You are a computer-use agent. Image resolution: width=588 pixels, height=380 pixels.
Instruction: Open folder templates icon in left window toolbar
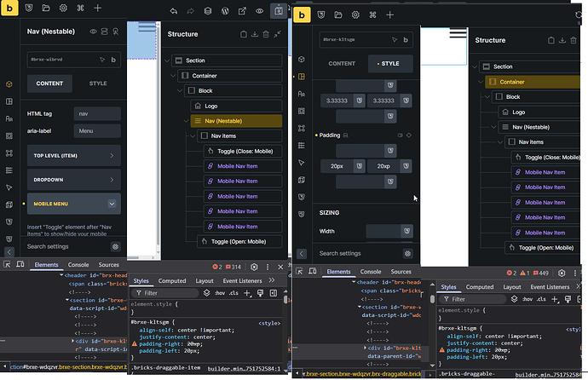(46, 8)
